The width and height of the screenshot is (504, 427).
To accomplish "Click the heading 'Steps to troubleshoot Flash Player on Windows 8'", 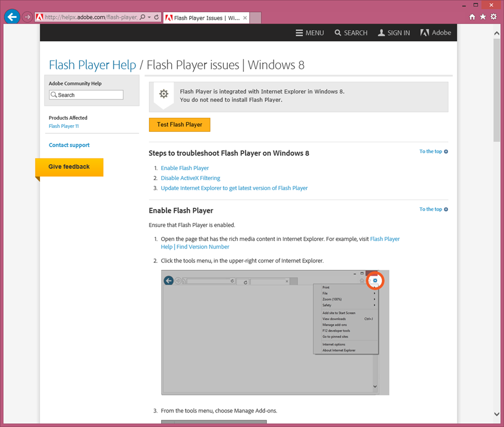I will tap(229, 153).
